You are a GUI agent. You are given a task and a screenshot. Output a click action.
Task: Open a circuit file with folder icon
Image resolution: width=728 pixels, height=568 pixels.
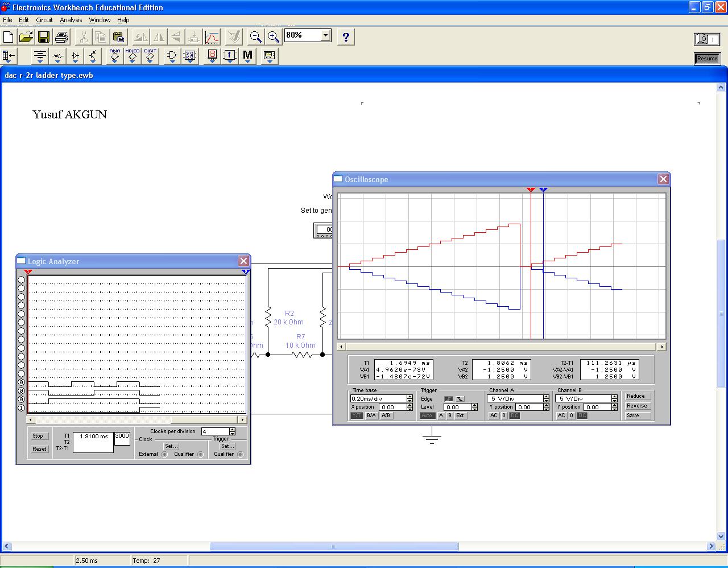click(26, 37)
